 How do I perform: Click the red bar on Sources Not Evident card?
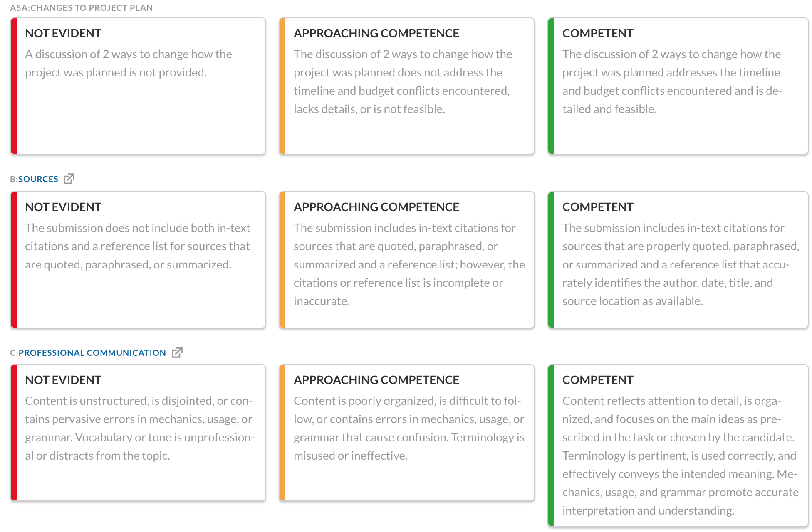[x=14, y=260]
